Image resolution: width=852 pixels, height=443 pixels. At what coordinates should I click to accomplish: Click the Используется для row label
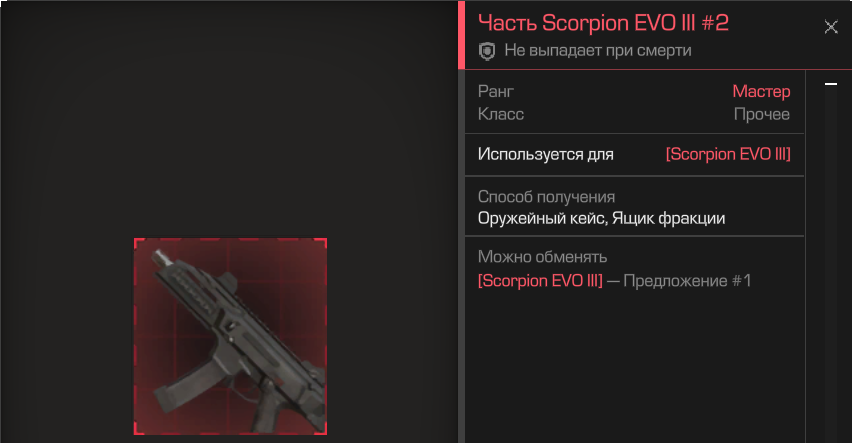pyautogui.click(x=546, y=154)
